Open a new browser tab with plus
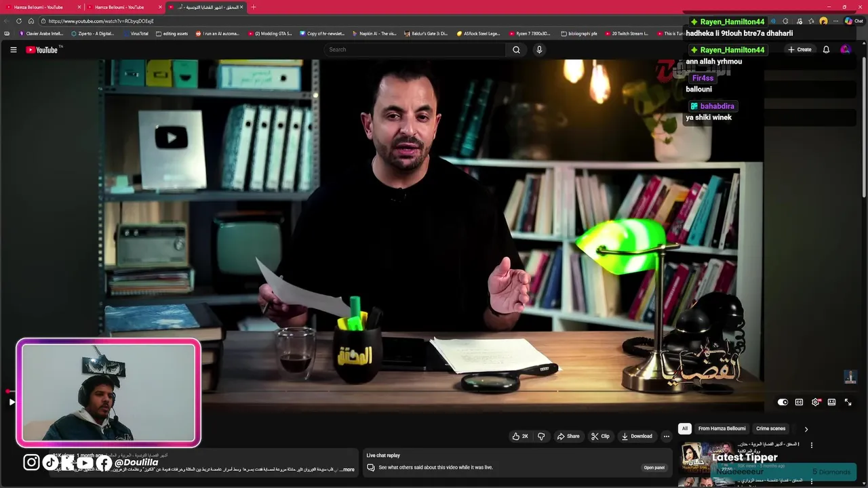The image size is (868, 488). (254, 7)
